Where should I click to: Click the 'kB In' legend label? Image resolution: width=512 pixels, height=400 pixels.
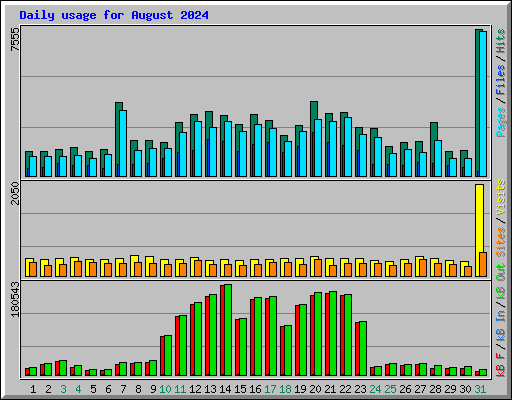click(x=501, y=325)
